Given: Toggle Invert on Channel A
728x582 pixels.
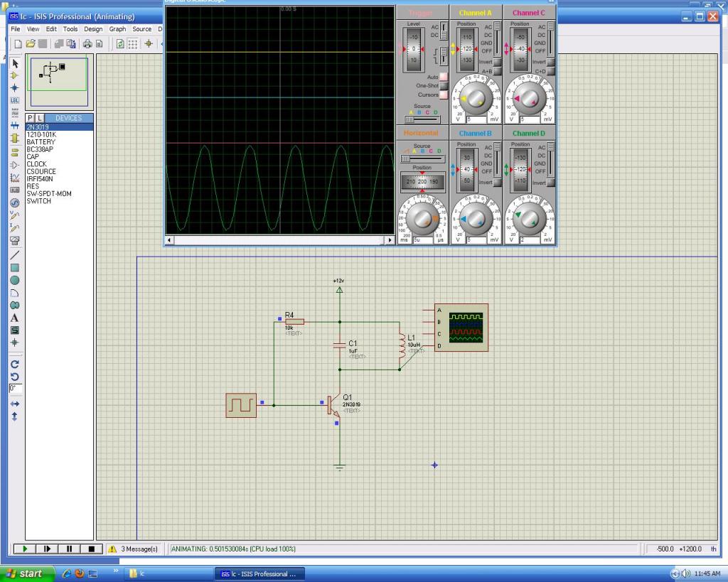Looking at the screenshot, I should click(497, 63).
